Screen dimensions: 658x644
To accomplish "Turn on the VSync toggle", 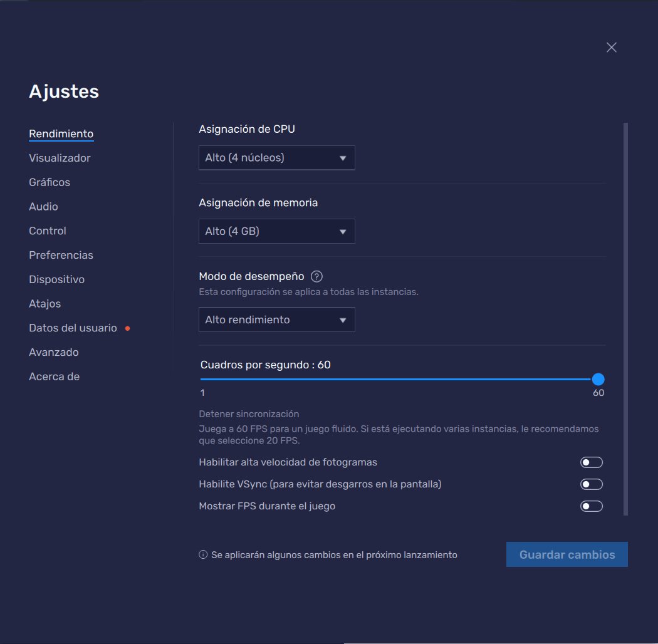I will pyautogui.click(x=592, y=484).
